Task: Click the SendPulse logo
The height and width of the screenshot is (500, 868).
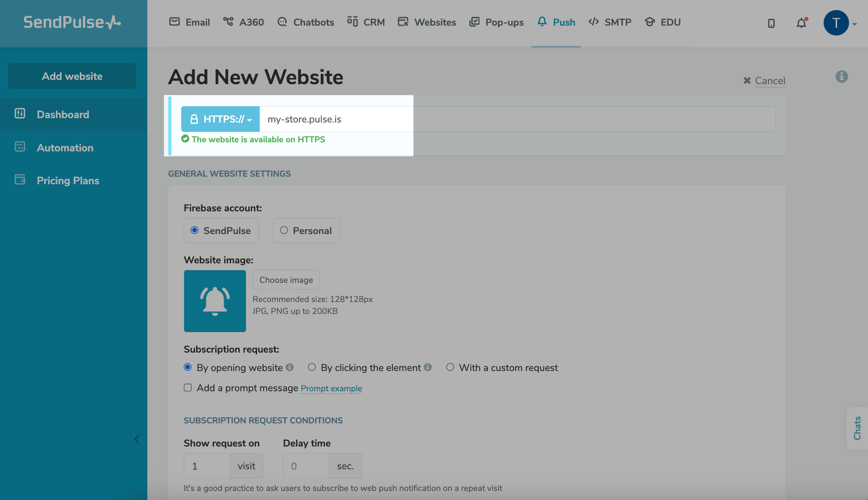Action: [x=72, y=22]
